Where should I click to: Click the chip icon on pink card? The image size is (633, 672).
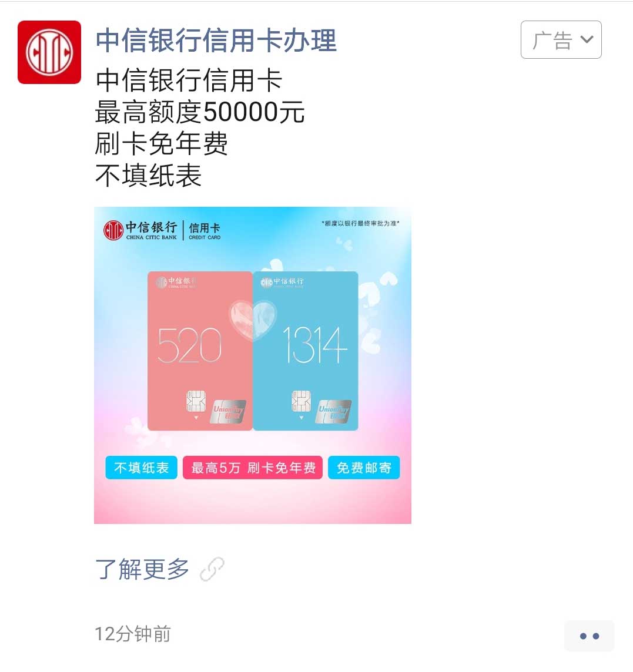[x=196, y=401]
